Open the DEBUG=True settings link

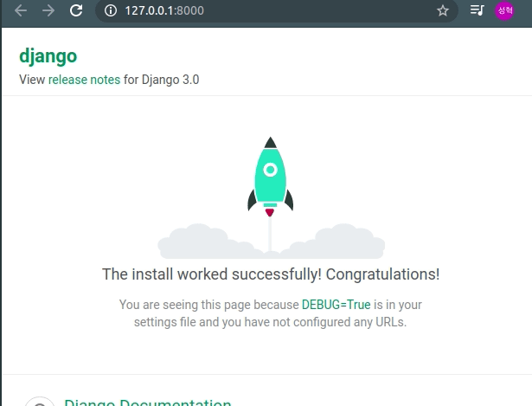(336, 305)
